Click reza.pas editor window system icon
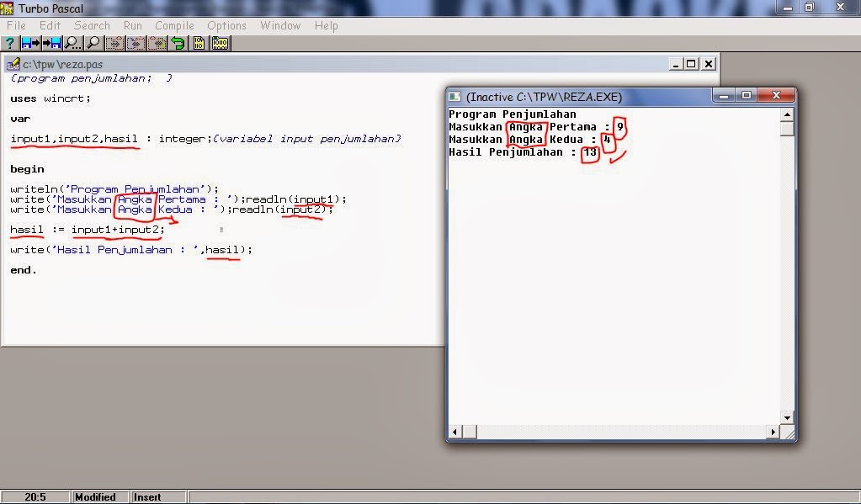The width and height of the screenshot is (861, 504). pyautogui.click(x=13, y=64)
